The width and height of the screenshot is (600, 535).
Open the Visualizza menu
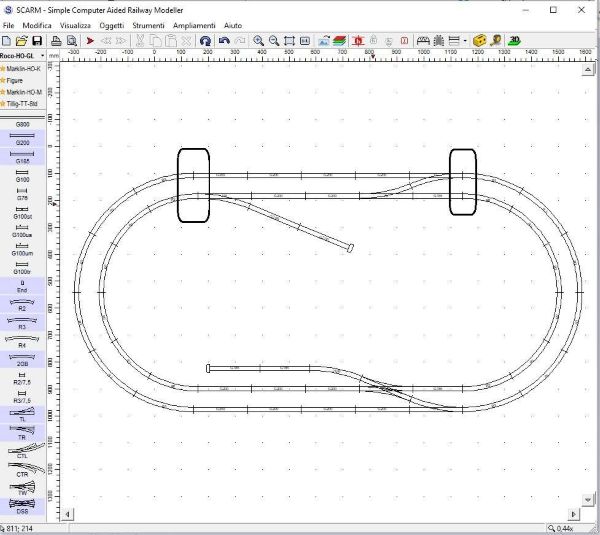click(x=76, y=24)
